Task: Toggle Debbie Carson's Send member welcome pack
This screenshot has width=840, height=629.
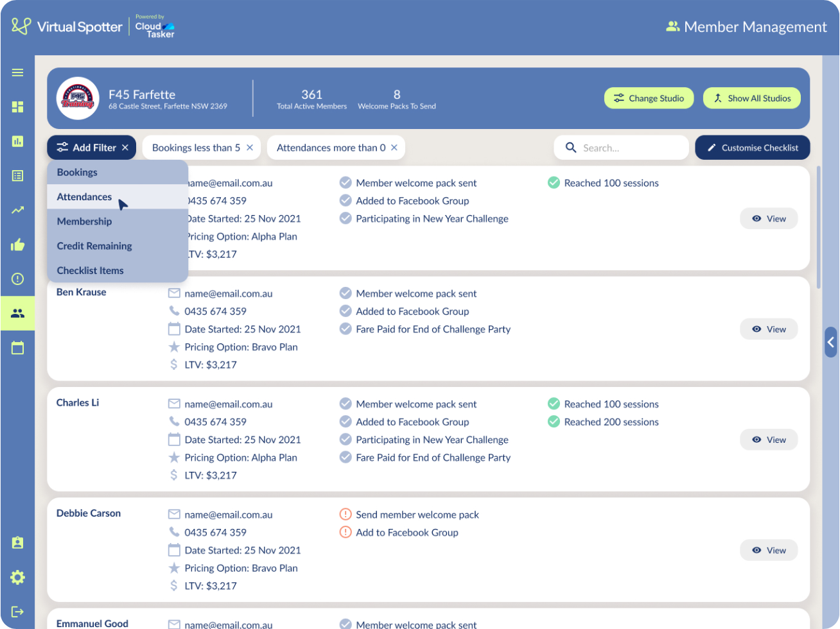Action: (x=346, y=515)
